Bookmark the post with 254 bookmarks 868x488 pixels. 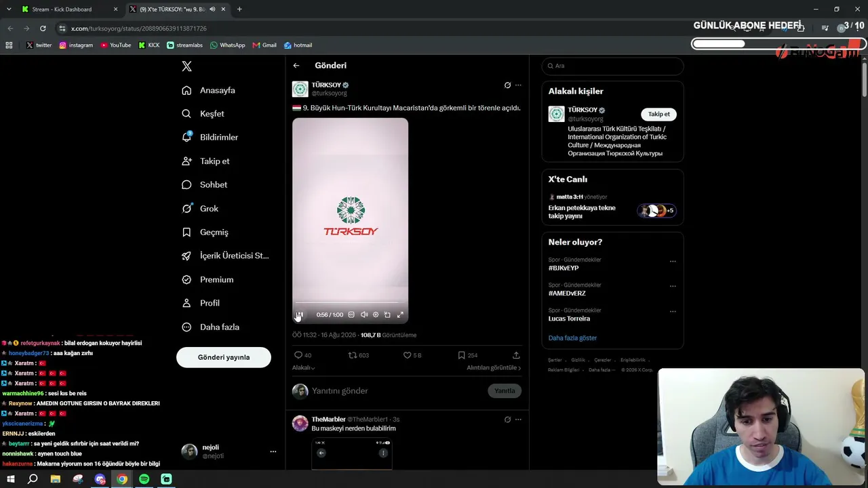pyautogui.click(x=461, y=355)
